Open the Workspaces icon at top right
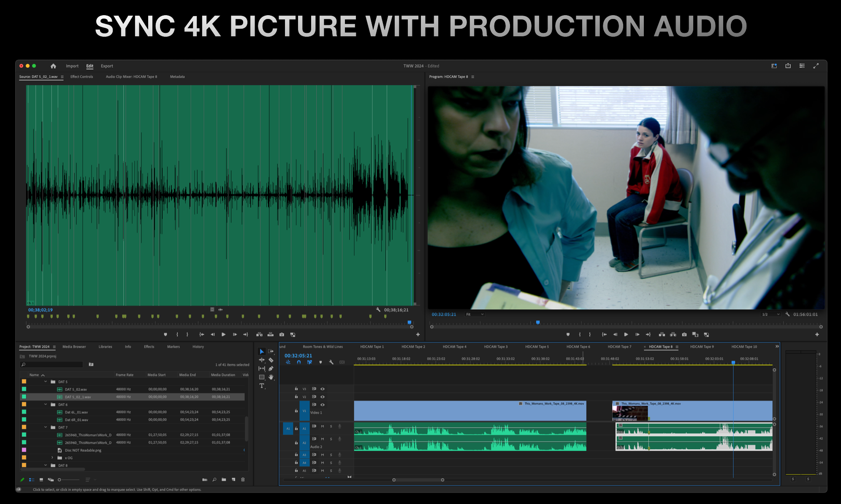This screenshot has height=504, width=841. pos(774,66)
